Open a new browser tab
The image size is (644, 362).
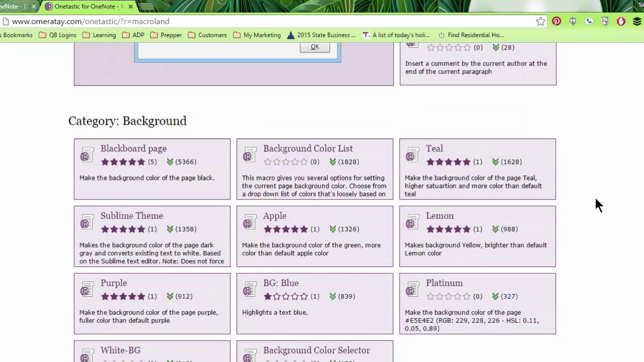pyautogui.click(x=146, y=7)
